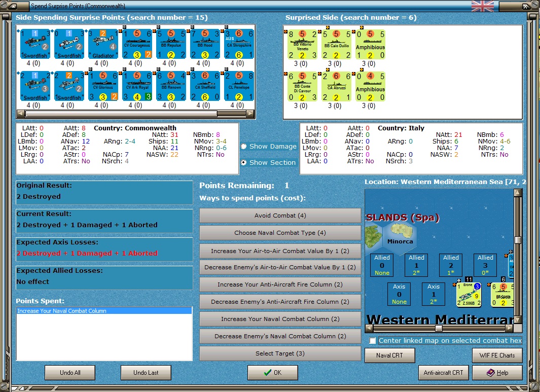Click the Axis 0 None sea box

click(399, 294)
